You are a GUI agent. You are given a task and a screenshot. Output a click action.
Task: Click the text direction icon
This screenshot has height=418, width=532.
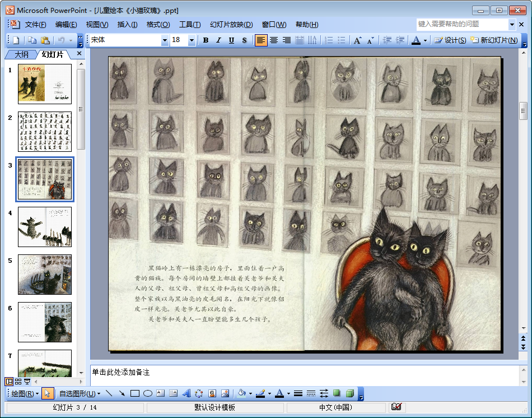tap(312, 40)
